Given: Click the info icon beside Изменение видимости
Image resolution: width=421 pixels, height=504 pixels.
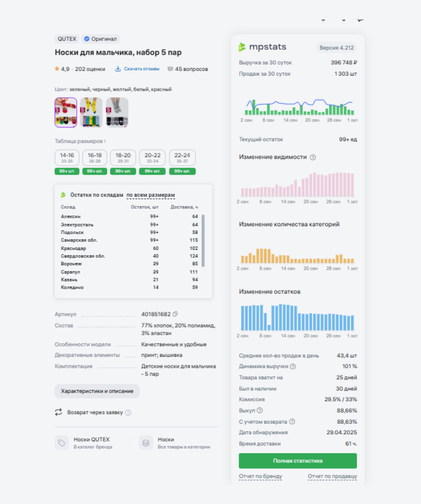Looking at the screenshot, I should coord(313,157).
